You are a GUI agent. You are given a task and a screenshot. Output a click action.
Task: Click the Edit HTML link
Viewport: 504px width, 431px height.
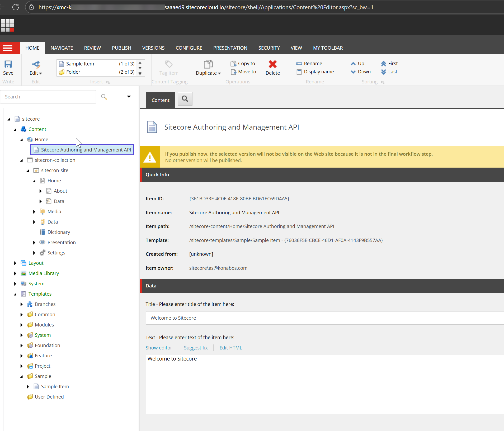(230, 348)
